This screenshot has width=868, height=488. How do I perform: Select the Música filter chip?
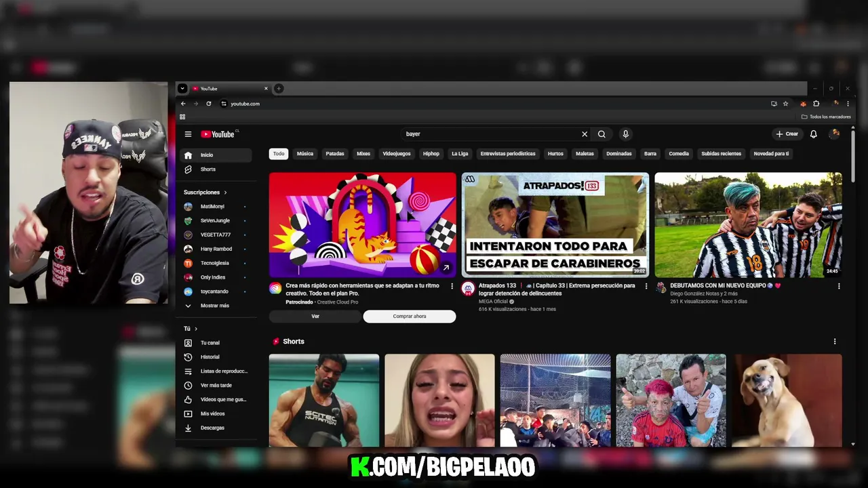point(305,154)
